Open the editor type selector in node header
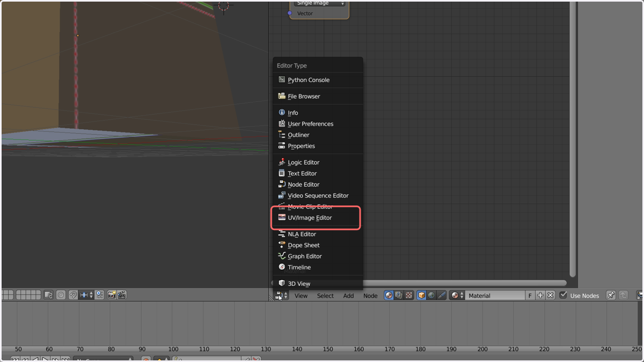 tap(282, 295)
